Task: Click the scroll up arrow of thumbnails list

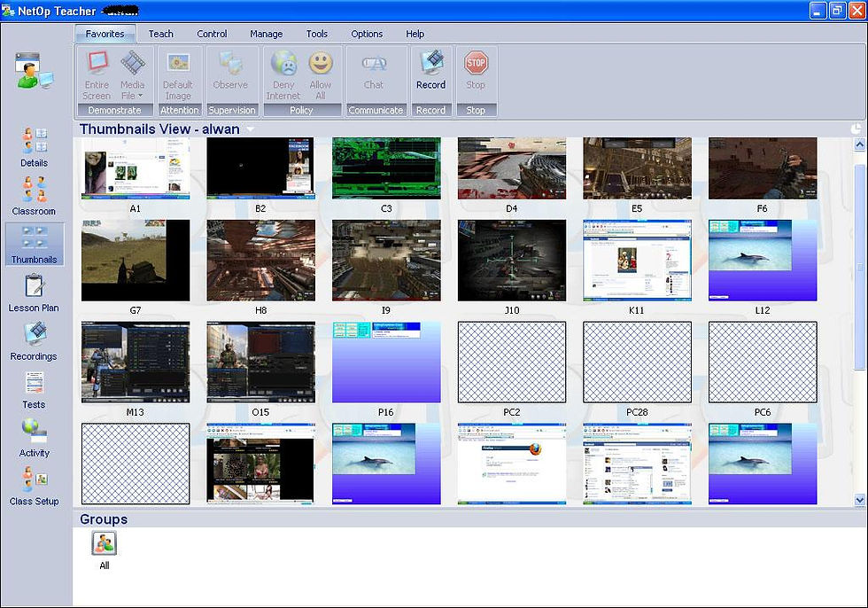Action: 860,144
